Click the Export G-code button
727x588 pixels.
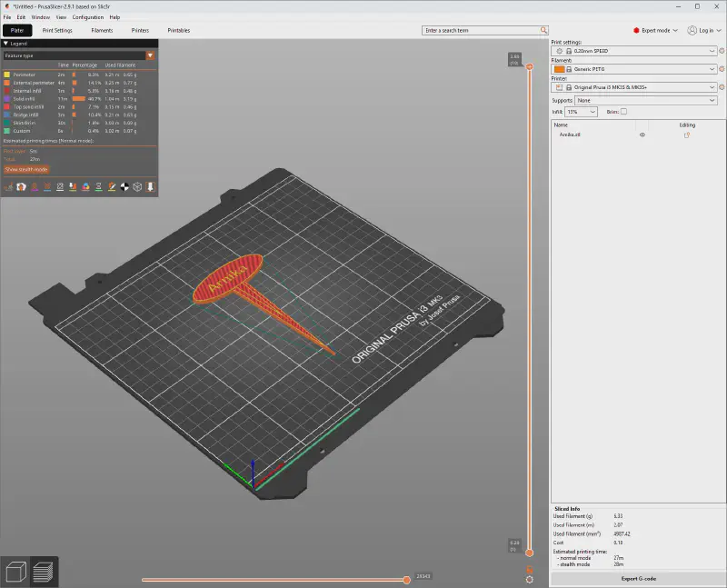click(x=638, y=578)
